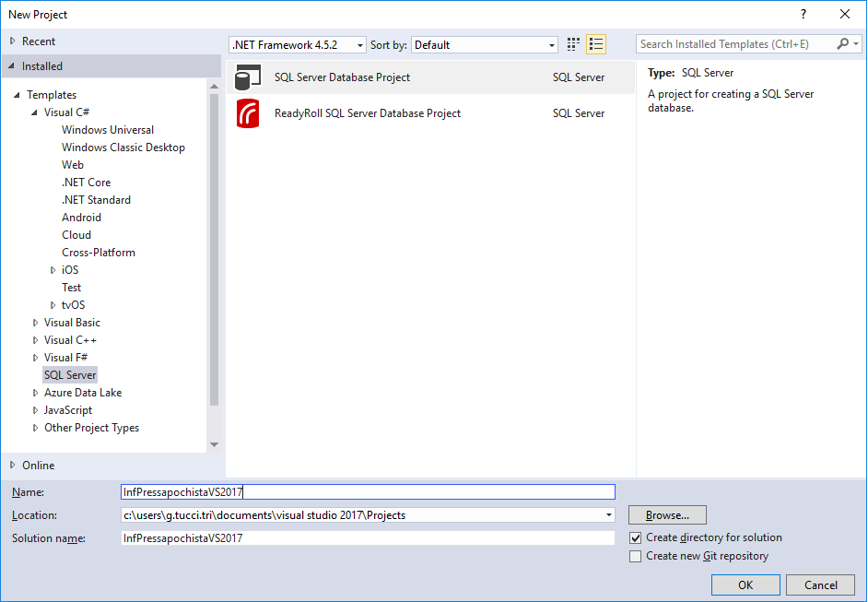Select Windows Universal template category
The image size is (868, 602).
pos(108,130)
